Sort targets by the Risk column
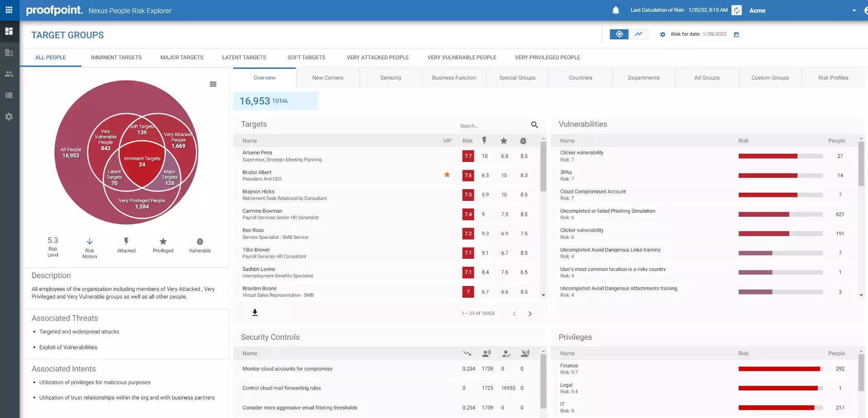868x418 pixels. (467, 141)
